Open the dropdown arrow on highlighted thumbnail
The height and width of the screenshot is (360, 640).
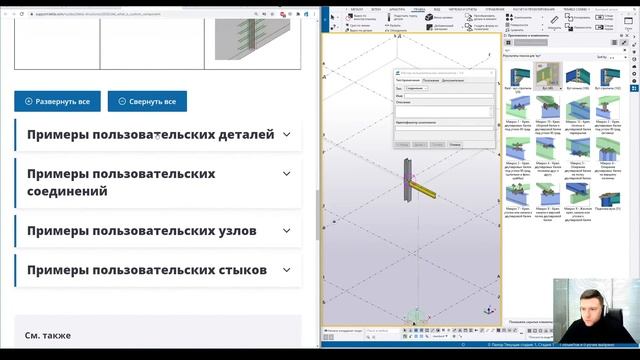(560, 88)
